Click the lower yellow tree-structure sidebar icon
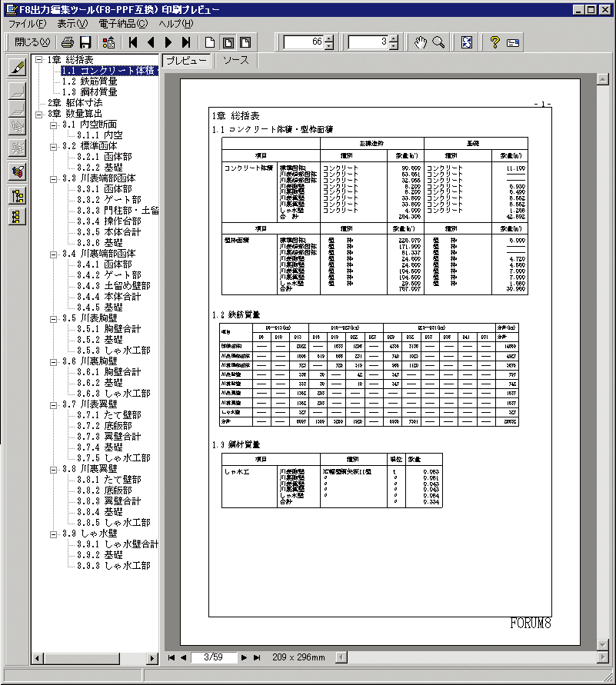Screen dimensions: 616x685 point(18,217)
